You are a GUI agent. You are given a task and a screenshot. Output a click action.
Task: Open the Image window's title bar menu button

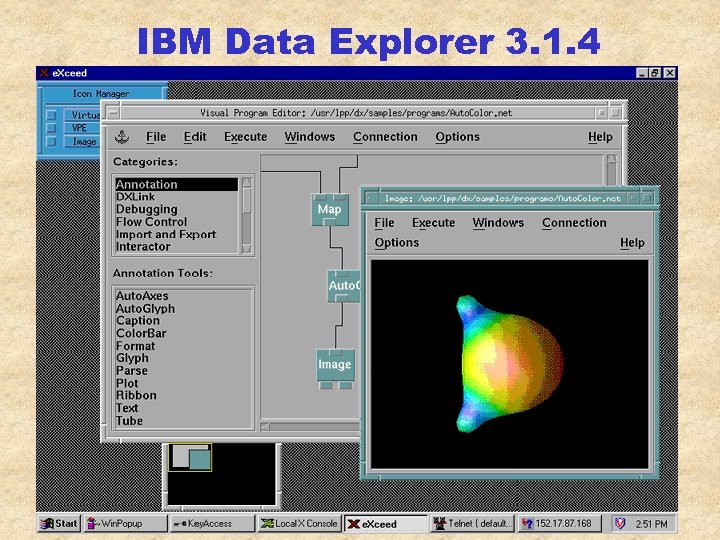(x=371, y=198)
